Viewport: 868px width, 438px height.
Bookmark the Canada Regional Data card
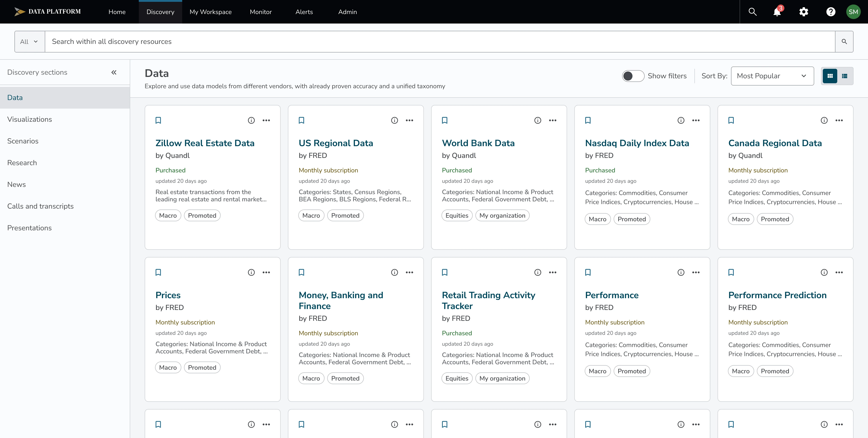click(x=731, y=120)
